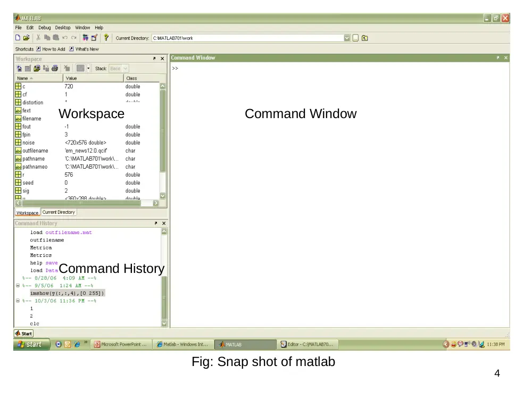The image size is (532, 399).
Task: Click the Open file folder icon
Action: [27, 38]
